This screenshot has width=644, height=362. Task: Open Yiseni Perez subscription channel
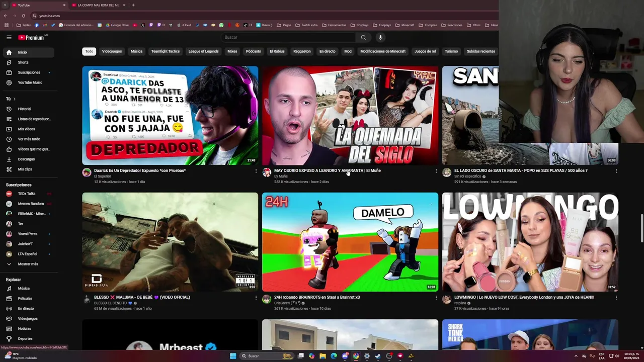coord(28,234)
